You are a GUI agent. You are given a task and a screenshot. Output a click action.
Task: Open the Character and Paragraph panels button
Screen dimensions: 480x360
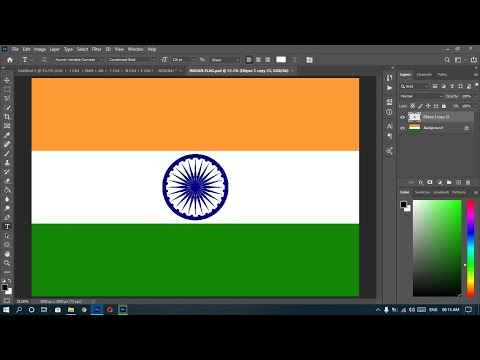click(x=309, y=60)
